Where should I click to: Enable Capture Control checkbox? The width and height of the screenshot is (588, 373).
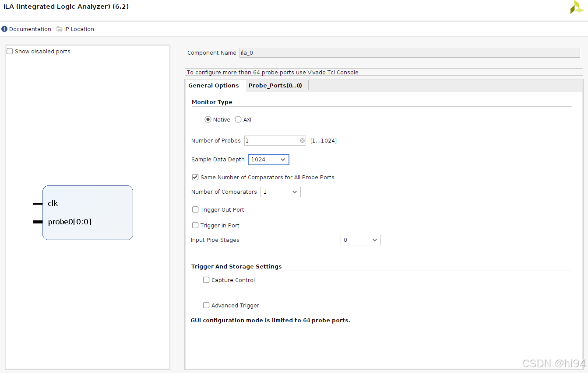click(206, 280)
